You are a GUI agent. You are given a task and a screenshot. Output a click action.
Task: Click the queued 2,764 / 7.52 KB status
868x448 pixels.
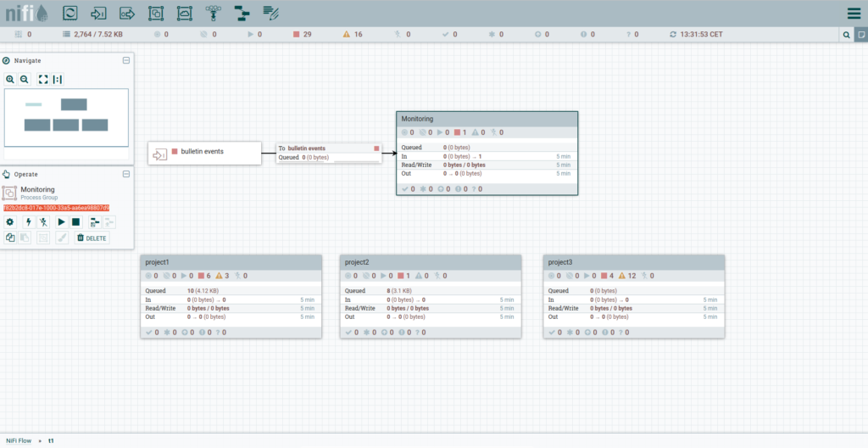click(92, 35)
